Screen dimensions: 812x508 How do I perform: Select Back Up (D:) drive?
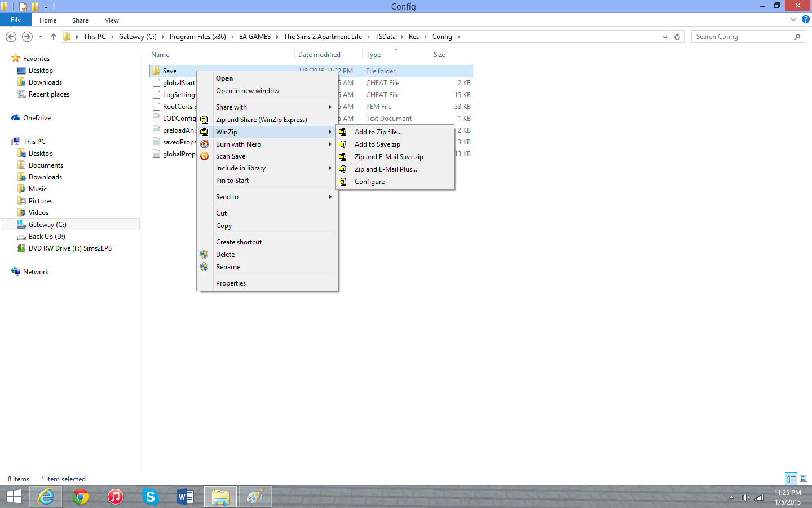click(x=47, y=237)
